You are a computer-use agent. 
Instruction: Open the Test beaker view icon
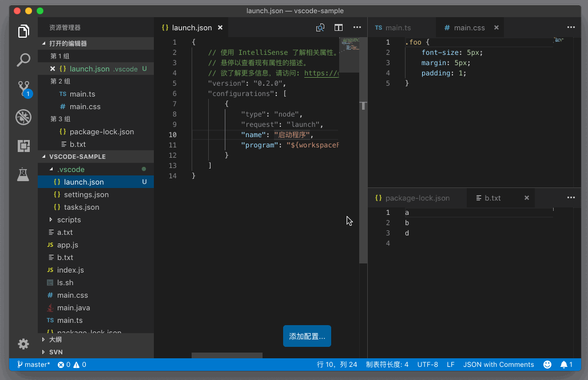pyautogui.click(x=23, y=174)
